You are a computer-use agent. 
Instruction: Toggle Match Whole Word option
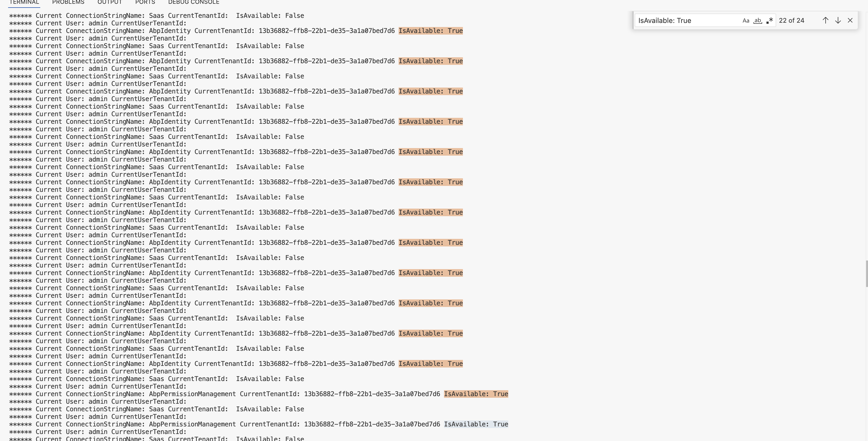758,21
